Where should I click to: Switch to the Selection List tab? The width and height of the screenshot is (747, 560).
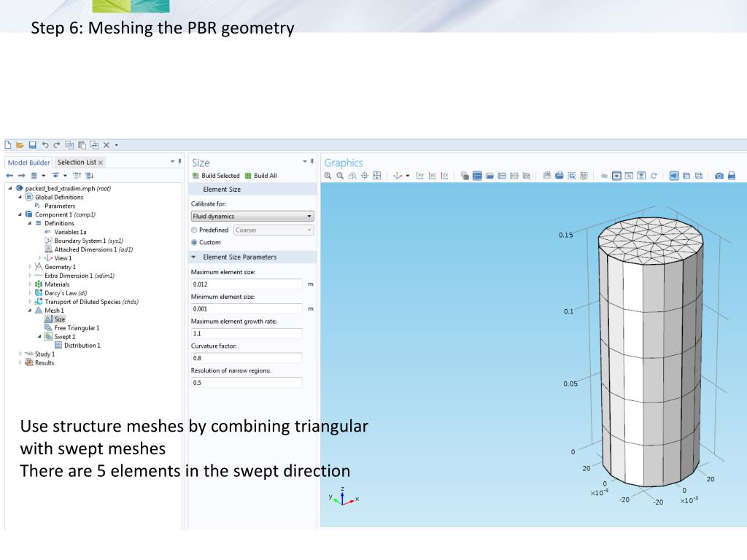click(77, 162)
